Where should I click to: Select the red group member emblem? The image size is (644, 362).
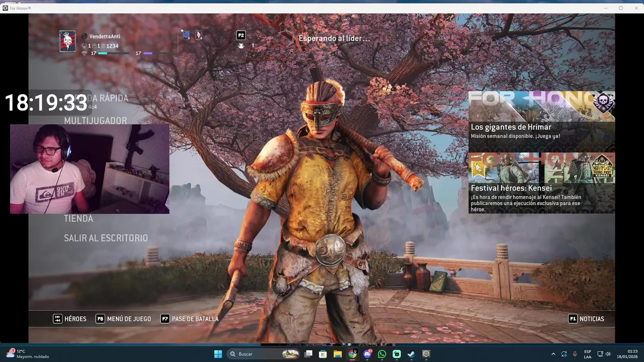pyautogui.click(x=199, y=35)
